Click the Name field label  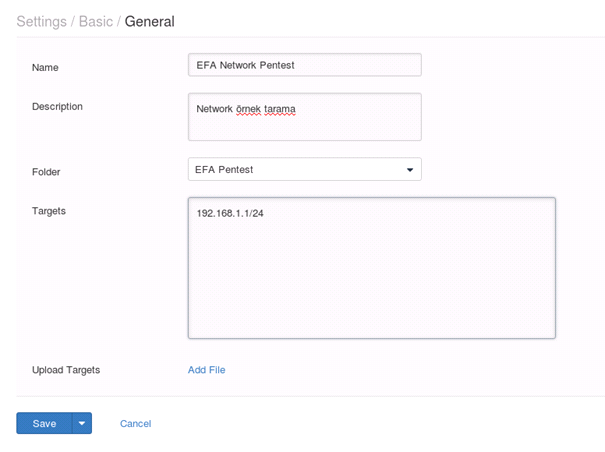click(x=45, y=68)
